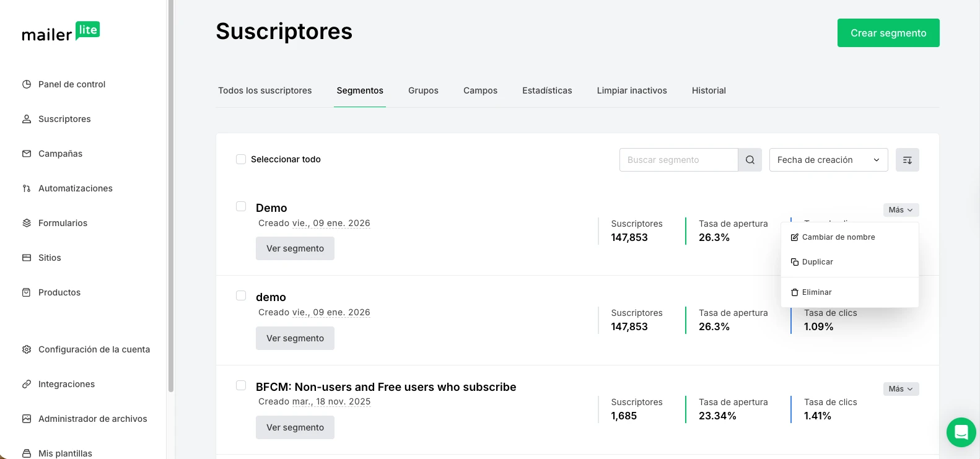
Task: Click the Crear segmento button
Action: point(888,33)
